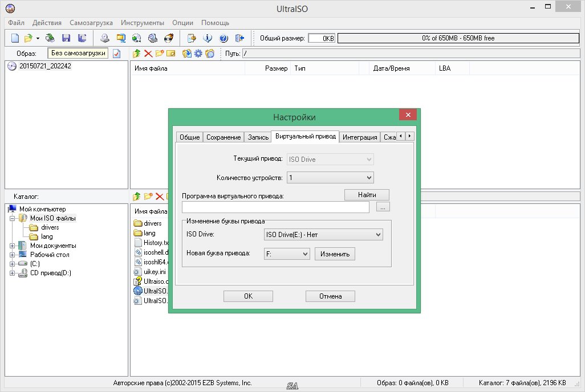The image size is (585, 392).
Task: Open the Инструменты menu
Action: pos(143,23)
